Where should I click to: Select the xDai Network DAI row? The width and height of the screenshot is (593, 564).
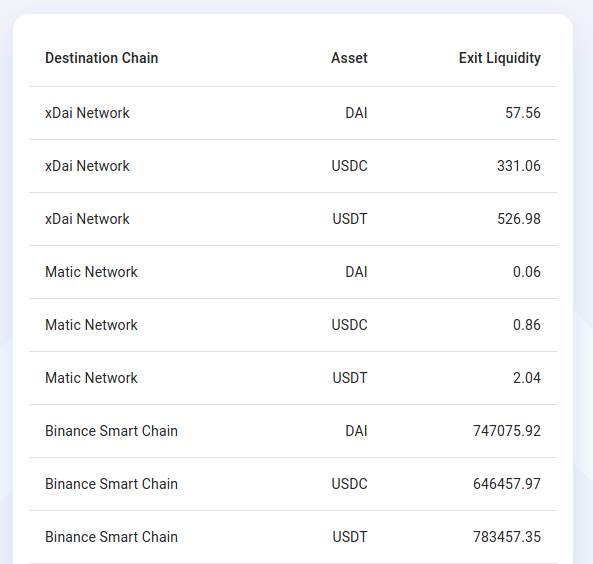[293, 113]
